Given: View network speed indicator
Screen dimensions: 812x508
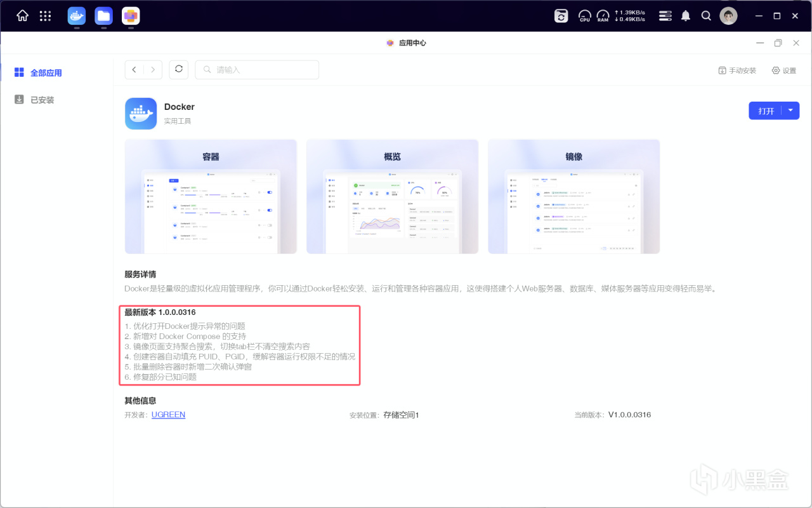Looking at the screenshot, I should pyautogui.click(x=630, y=16).
